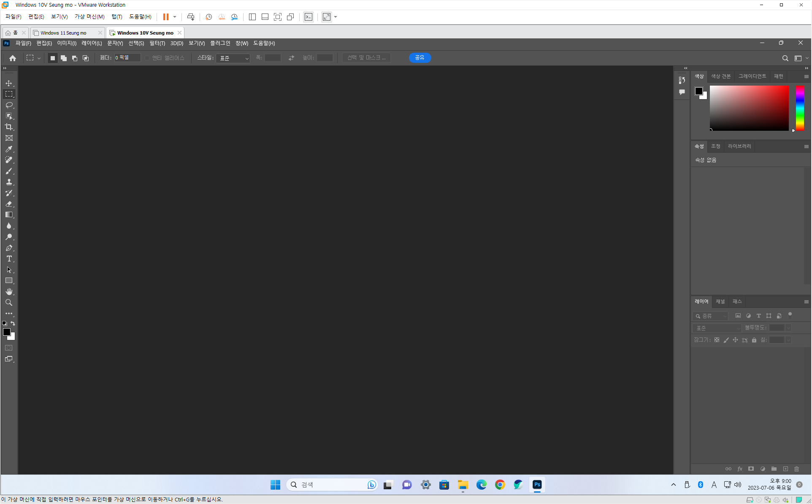Select the Lasso tool

point(9,105)
